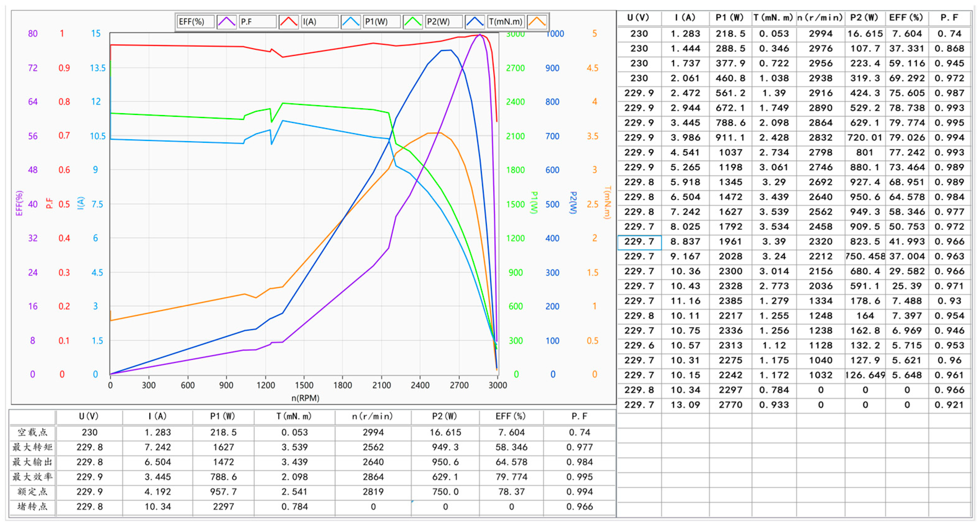Click the 额定点 row's 750.0 P2 cell
This screenshot has height=527, width=980.
point(445,492)
